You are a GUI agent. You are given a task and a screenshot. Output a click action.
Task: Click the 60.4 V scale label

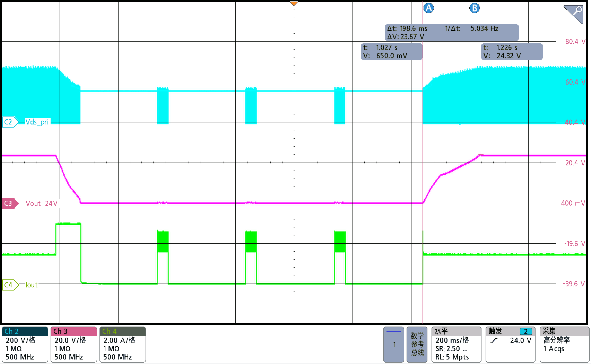point(575,82)
